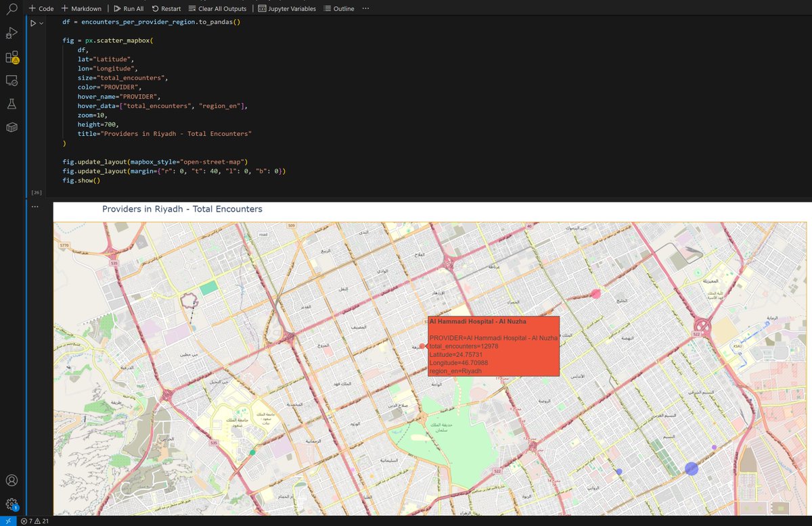
Task: Click the remote window status bar indicator
Action: point(7,521)
